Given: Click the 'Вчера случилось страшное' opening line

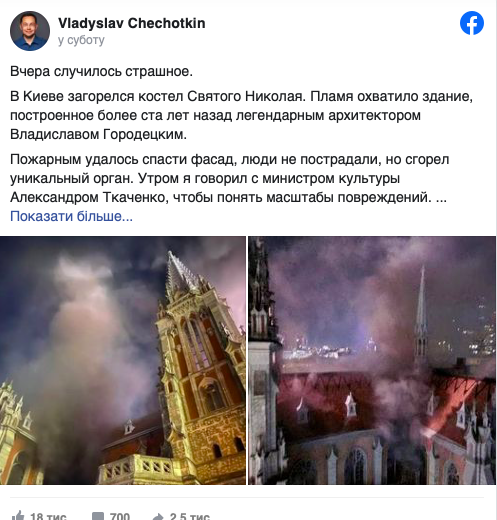Looking at the screenshot, I should click(101, 71).
